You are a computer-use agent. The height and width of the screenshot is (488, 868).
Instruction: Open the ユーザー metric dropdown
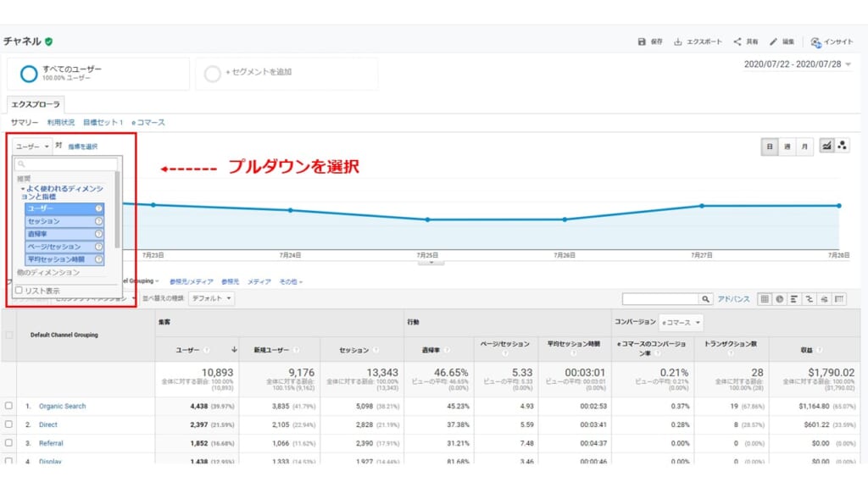coord(32,146)
